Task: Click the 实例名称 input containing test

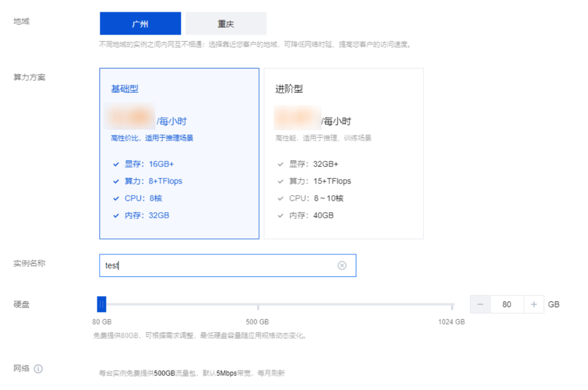Action: (228, 265)
